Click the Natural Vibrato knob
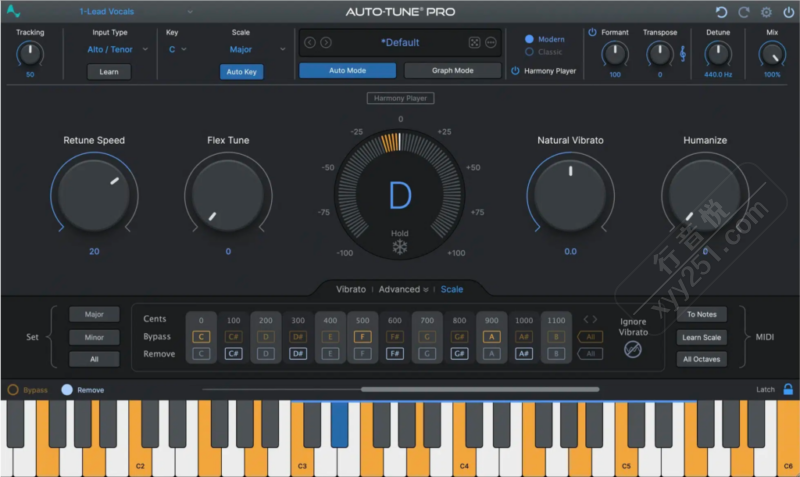Screen dimensions: 800x477 click(x=570, y=195)
